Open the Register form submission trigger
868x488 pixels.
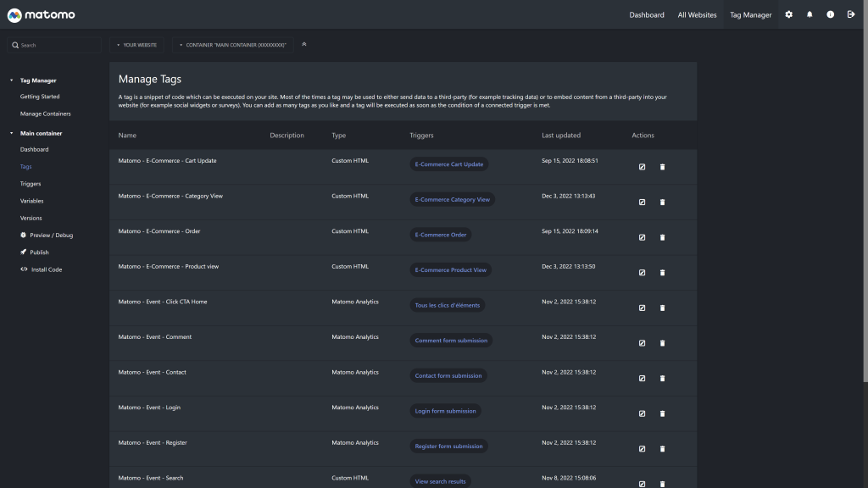pos(449,446)
